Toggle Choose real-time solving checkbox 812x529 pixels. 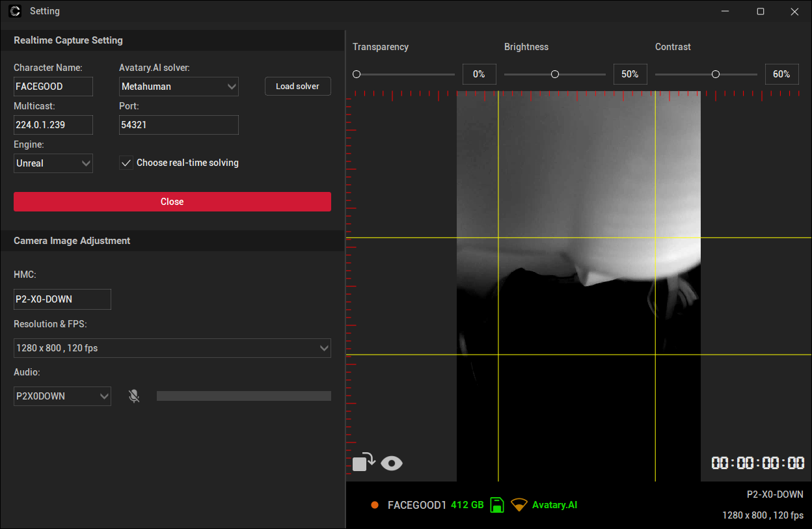[127, 163]
